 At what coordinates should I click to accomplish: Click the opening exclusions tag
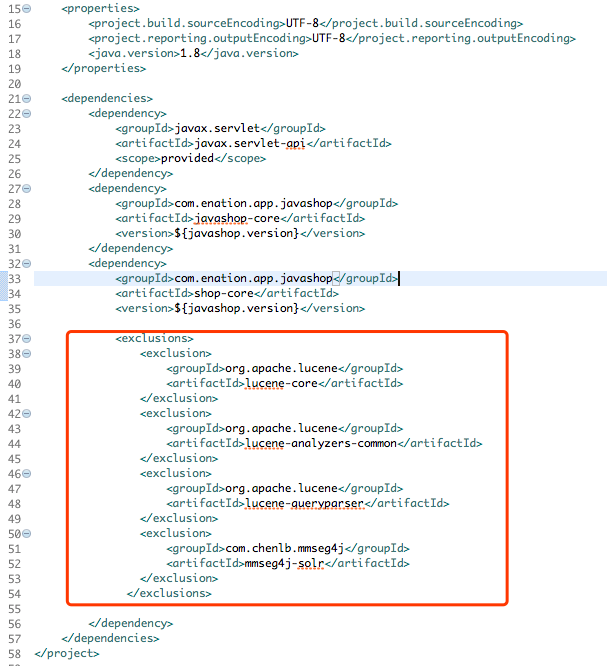point(155,339)
